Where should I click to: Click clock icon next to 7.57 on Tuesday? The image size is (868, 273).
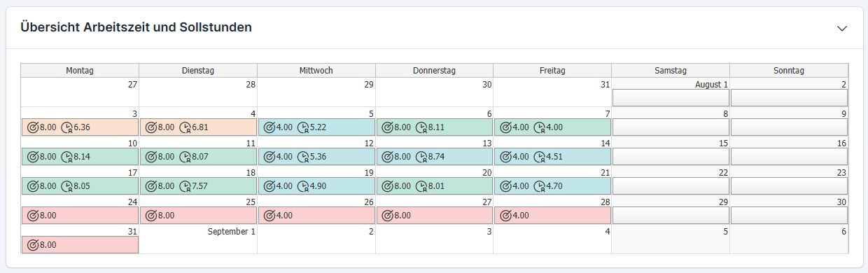point(185,186)
